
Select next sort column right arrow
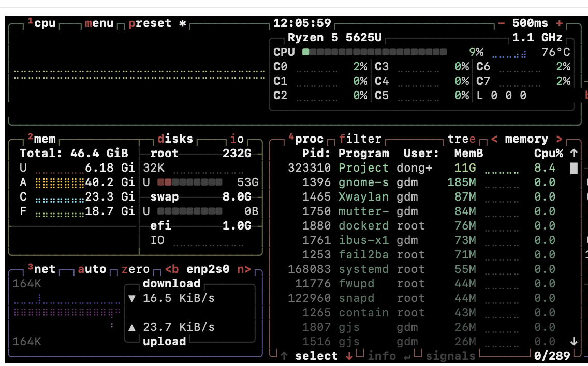559,139
